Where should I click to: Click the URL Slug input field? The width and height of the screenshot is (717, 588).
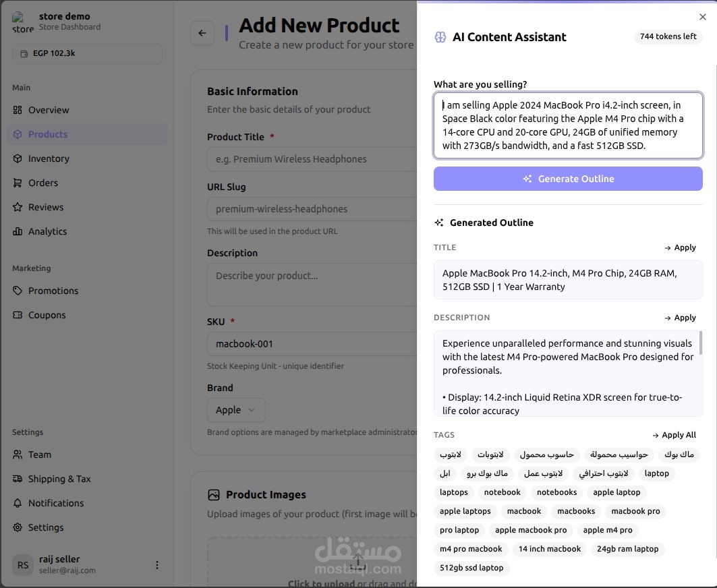click(312, 208)
